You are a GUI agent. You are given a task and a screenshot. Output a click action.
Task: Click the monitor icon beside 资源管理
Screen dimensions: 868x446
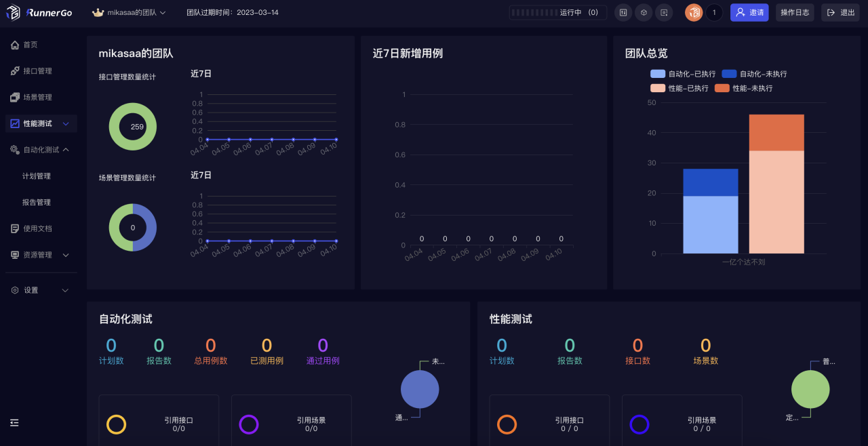pyautogui.click(x=15, y=255)
